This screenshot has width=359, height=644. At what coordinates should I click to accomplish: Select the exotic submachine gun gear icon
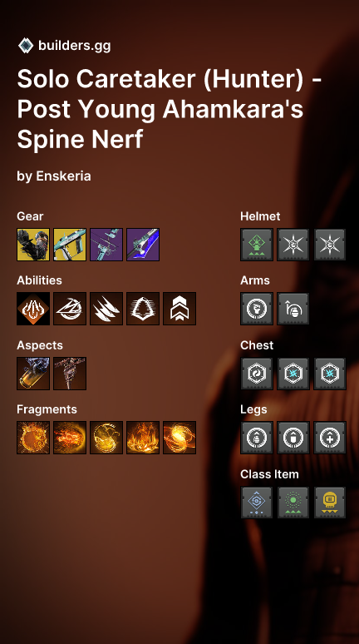pyautogui.click(x=70, y=245)
